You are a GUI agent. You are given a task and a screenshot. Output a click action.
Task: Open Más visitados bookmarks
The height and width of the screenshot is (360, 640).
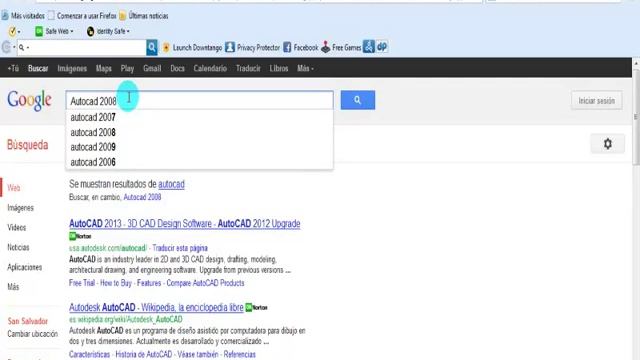(x=23, y=16)
